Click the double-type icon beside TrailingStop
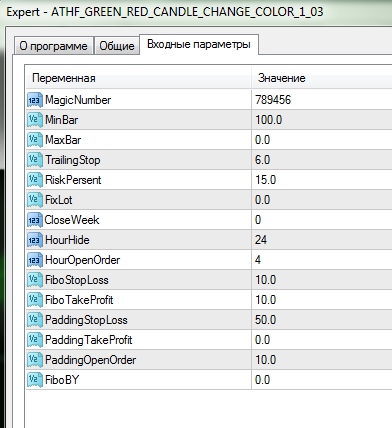The height and width of the screenshot is (428, 392). (x=35, y=160)
